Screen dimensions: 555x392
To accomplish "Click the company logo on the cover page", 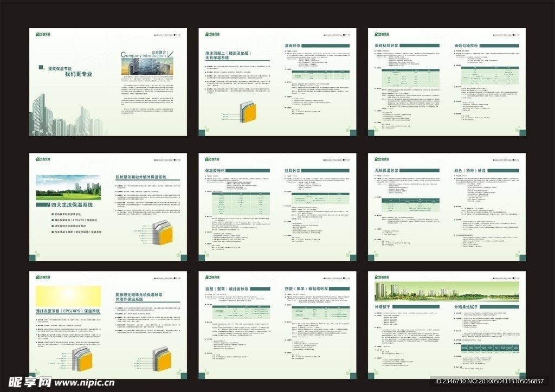I will click(43, 34).
